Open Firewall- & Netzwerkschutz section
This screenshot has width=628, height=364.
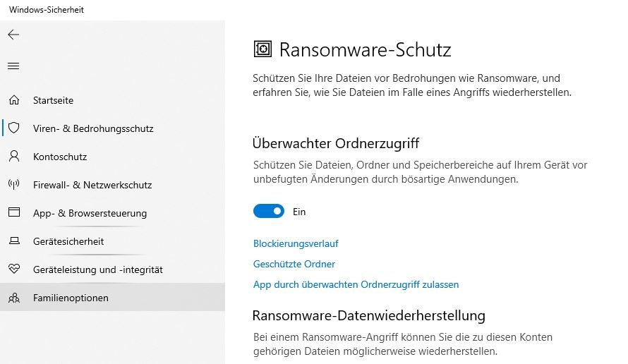(92, 185)
